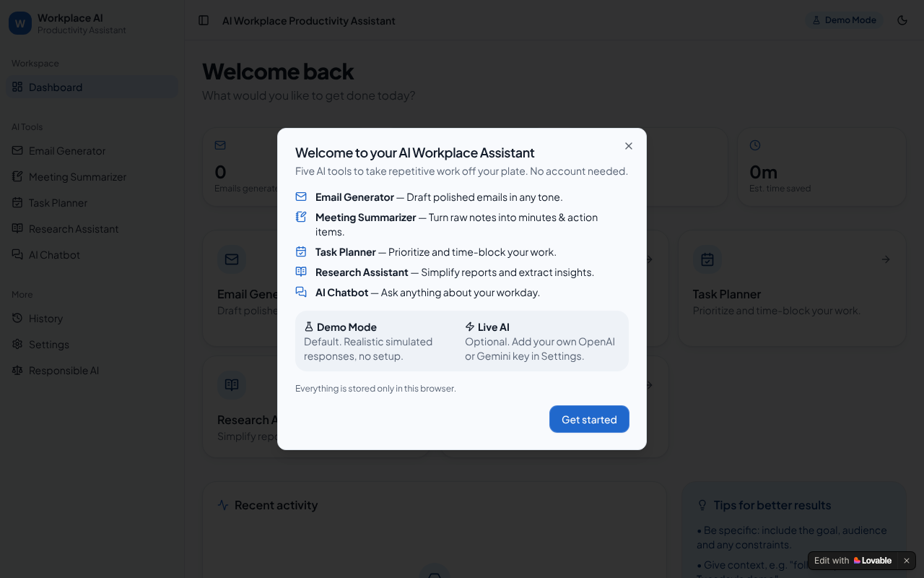Click the Task Planner calendar icon in dialog
The image size is (924, 578).
tap(301, 251)
